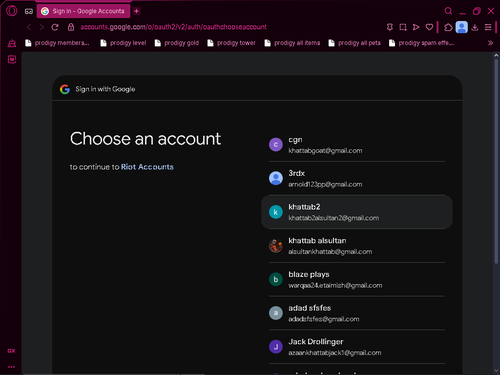Restore the Opera GX window size

coord(477,11)
